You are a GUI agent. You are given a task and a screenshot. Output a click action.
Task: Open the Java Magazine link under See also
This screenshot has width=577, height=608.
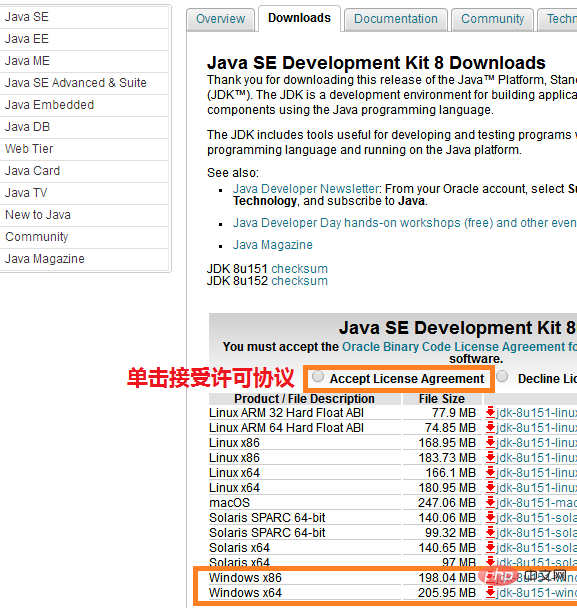pyautogui.click(x=273, y=245)
